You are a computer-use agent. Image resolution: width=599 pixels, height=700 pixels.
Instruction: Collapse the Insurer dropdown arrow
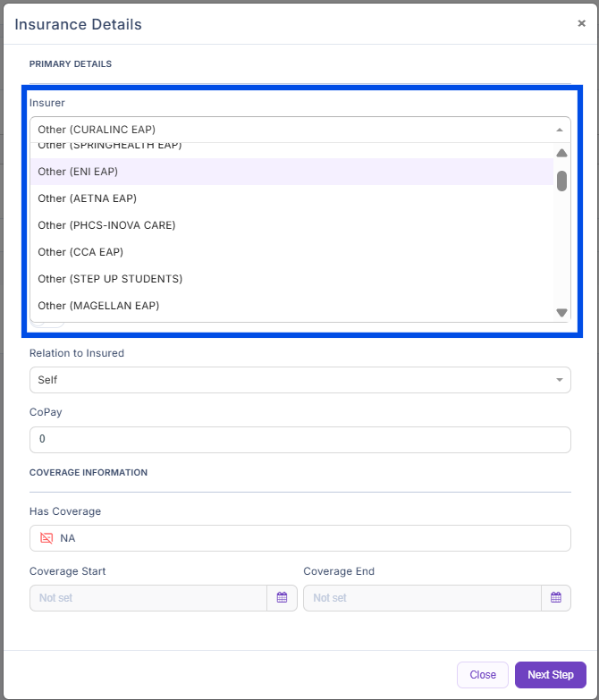click(x=560, y=130)
